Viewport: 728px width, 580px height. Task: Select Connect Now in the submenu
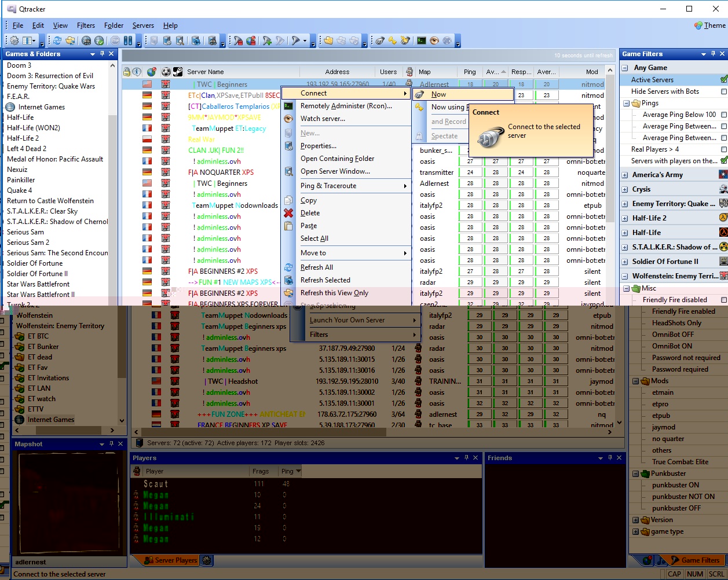[438, 94]
